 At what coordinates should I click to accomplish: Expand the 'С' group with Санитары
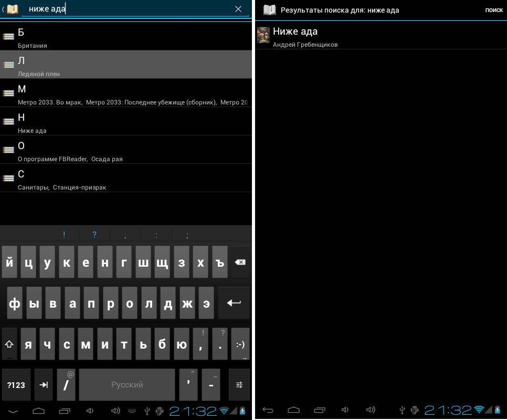pos(126,178)
